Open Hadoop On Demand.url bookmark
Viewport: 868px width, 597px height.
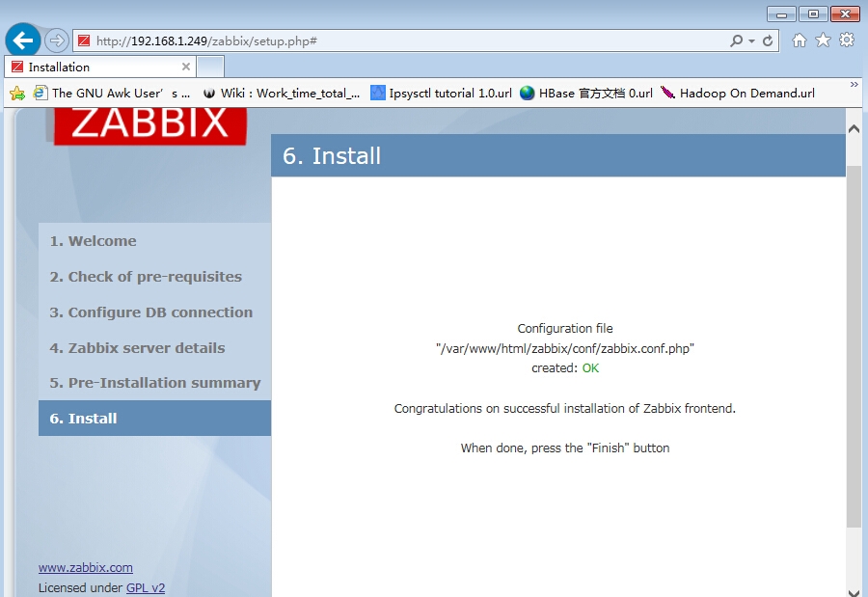point(738,93)
